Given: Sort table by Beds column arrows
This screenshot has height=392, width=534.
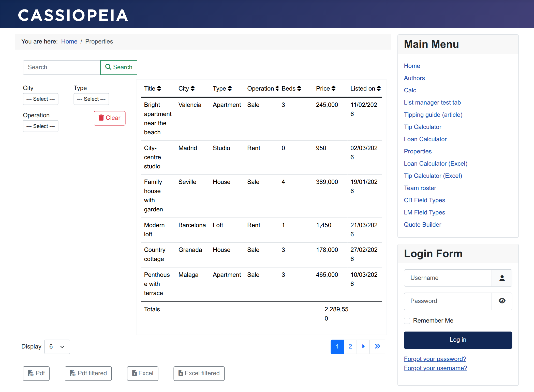Looking at the screenshot, I should 299,89.
